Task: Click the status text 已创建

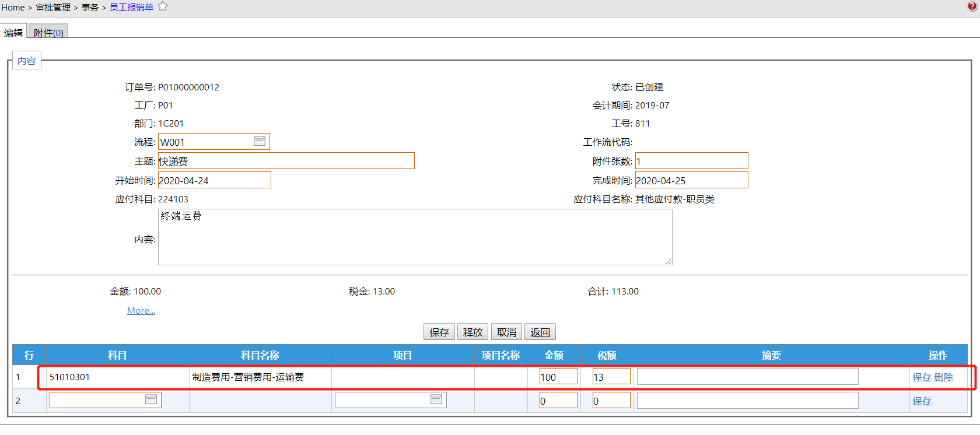Action: coord(649,87)
